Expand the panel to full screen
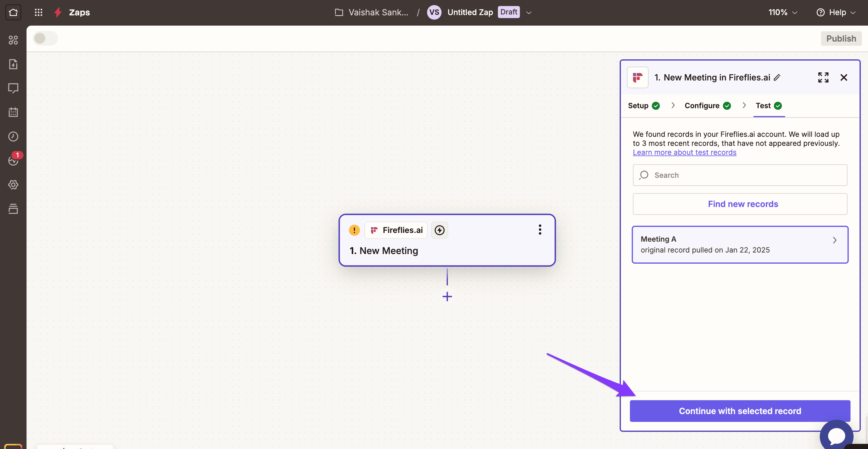The width and height of the screenshot is (868, 449). pos(823,77)
